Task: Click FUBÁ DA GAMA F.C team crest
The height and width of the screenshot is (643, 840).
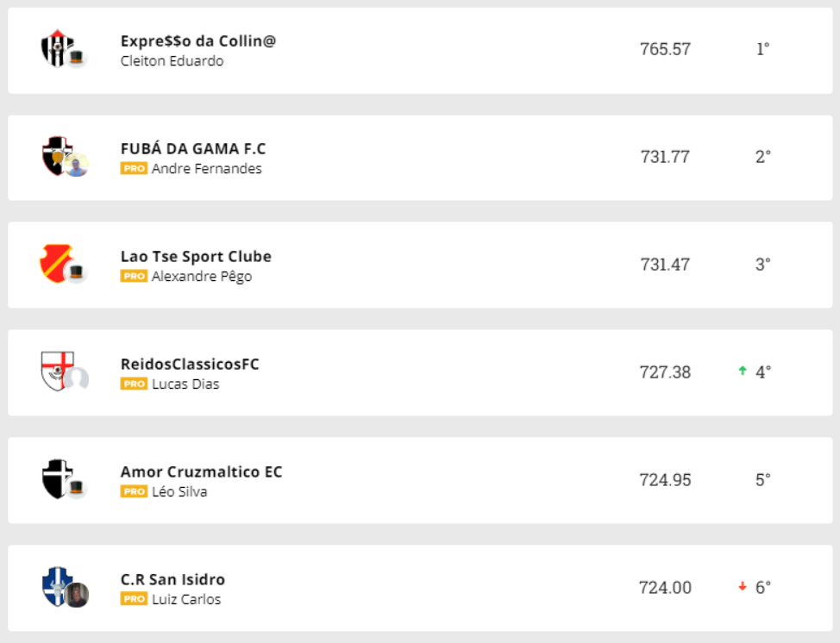Action: click(58, 155)
